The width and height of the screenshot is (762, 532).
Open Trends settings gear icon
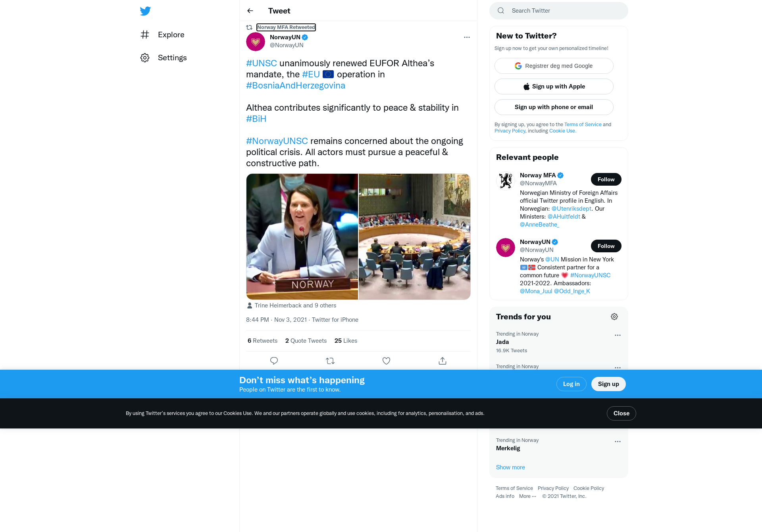tap(614, 317)
